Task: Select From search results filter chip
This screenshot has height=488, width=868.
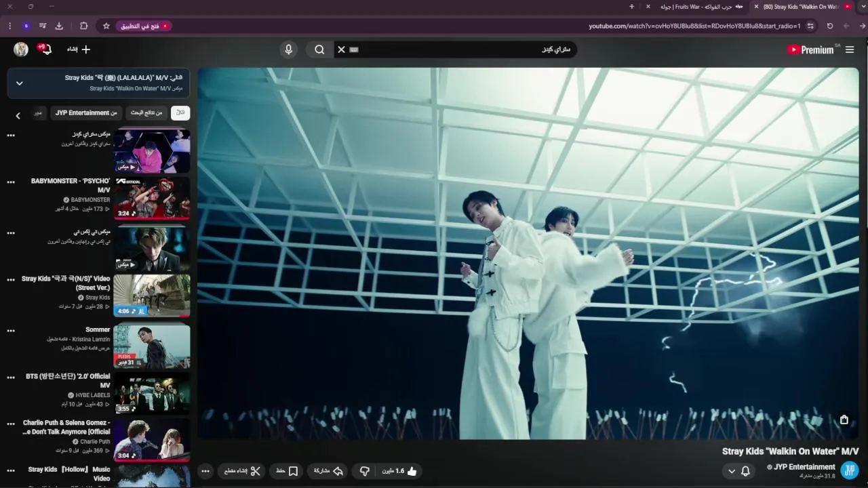Action: point(146,113)
